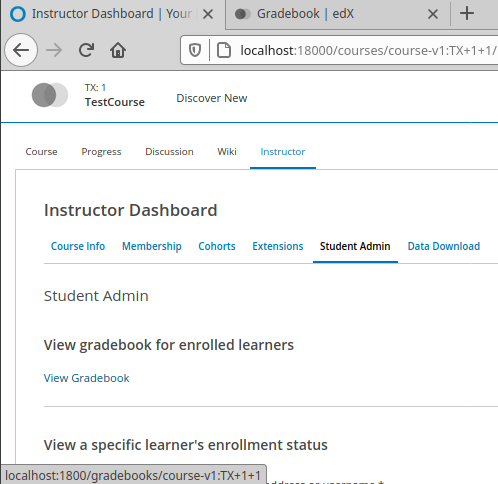Open the Data Download section

point(444,246)
